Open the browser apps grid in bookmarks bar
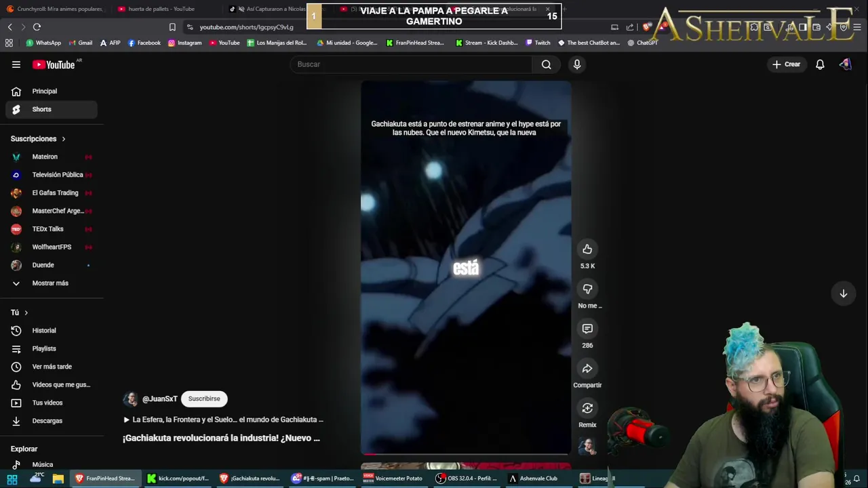Image resolution: width=868 pixels, height=488 pixels. click(9, 43)
